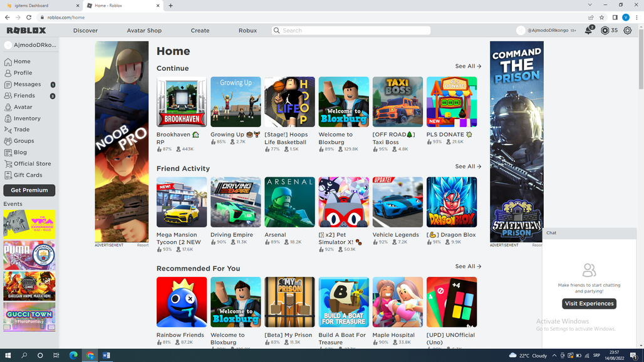Open the settings gear icon
Viewport: 644px width, 362px height.
[627, 30]
